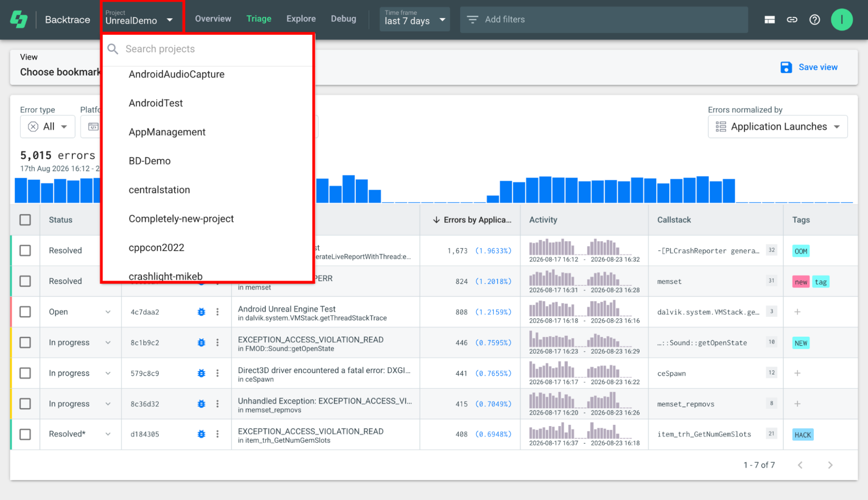Click bug icon for fingerprint 4c7daa2
This screenshot has height=500, width=868.
201,312
